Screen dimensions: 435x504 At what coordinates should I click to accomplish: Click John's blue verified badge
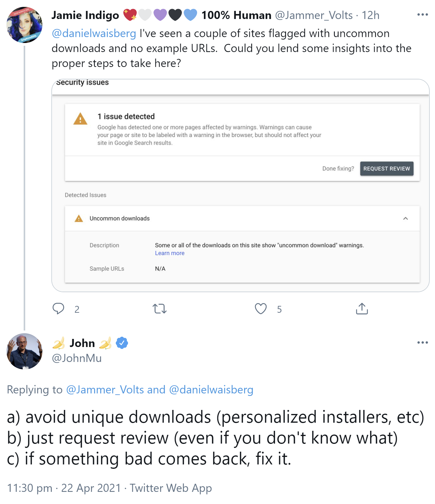[x=122, y=343]
